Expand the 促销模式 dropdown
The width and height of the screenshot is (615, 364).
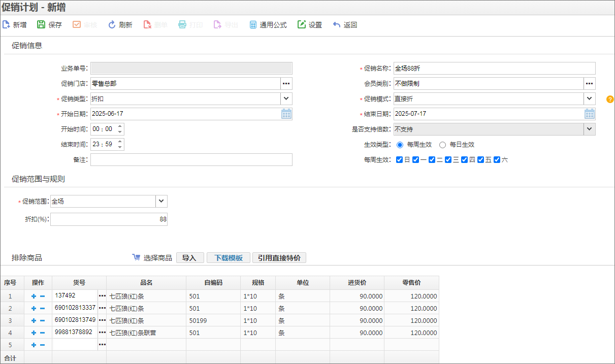590,98
